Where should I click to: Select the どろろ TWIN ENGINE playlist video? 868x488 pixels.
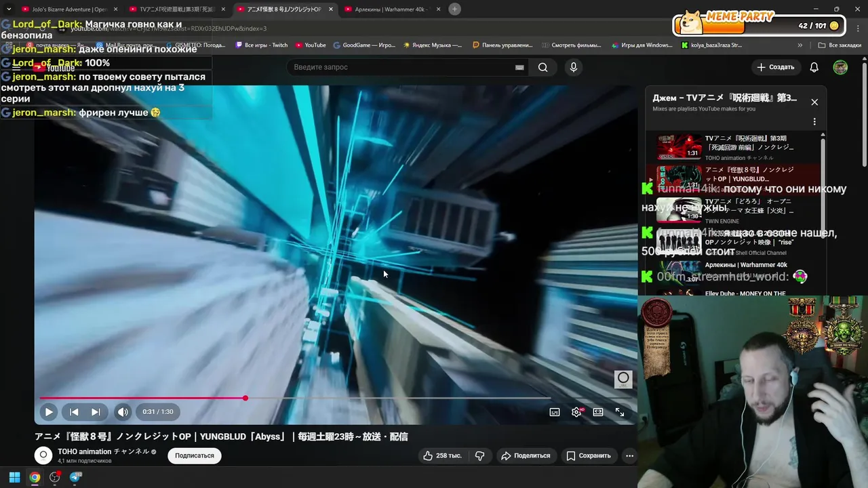[x=736, y=211]
